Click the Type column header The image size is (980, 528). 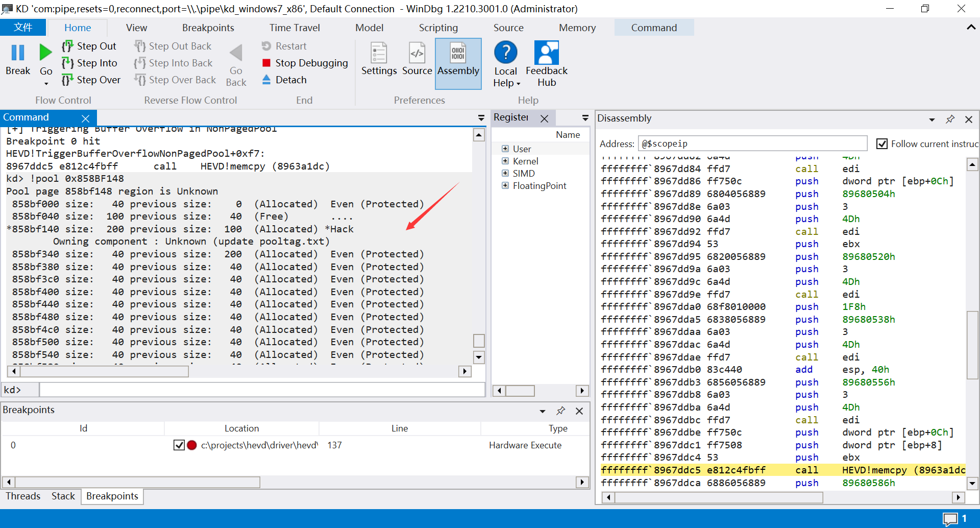[557, 428]
